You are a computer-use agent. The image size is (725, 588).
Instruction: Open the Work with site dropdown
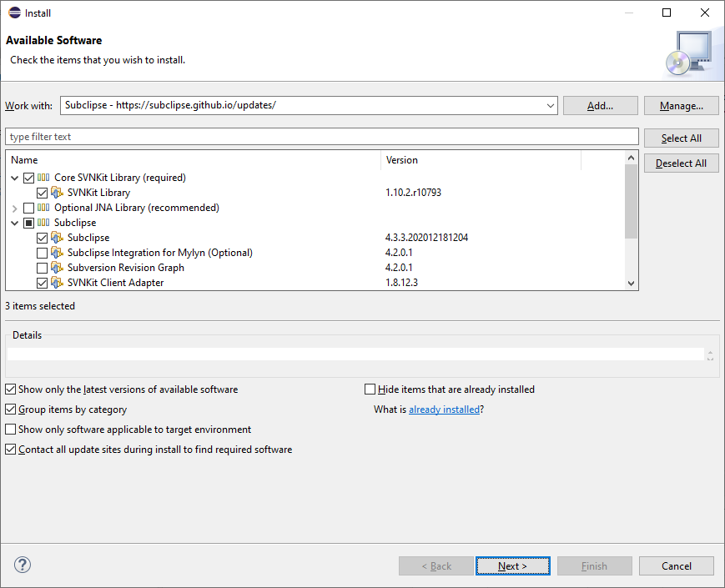click(549, 105)
